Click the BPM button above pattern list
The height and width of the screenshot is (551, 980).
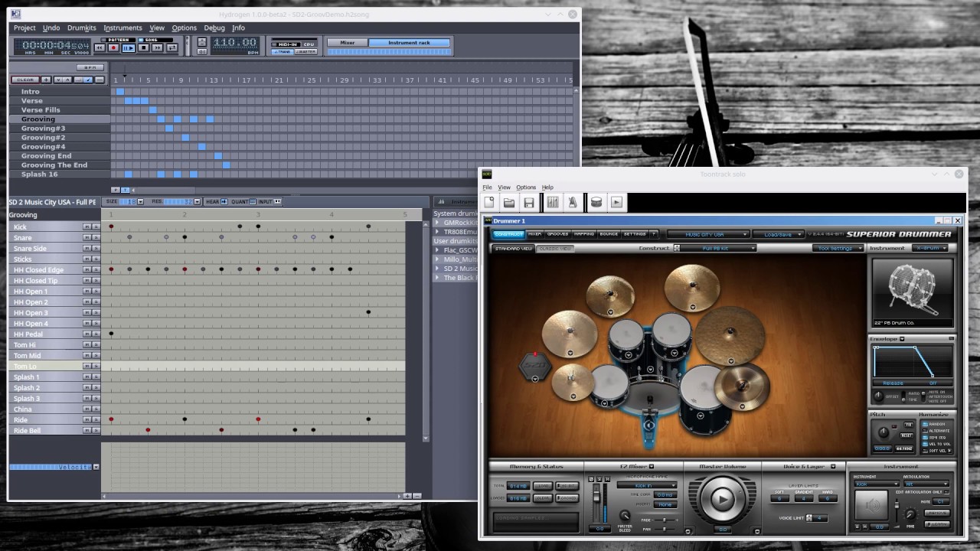pos(90,67)
